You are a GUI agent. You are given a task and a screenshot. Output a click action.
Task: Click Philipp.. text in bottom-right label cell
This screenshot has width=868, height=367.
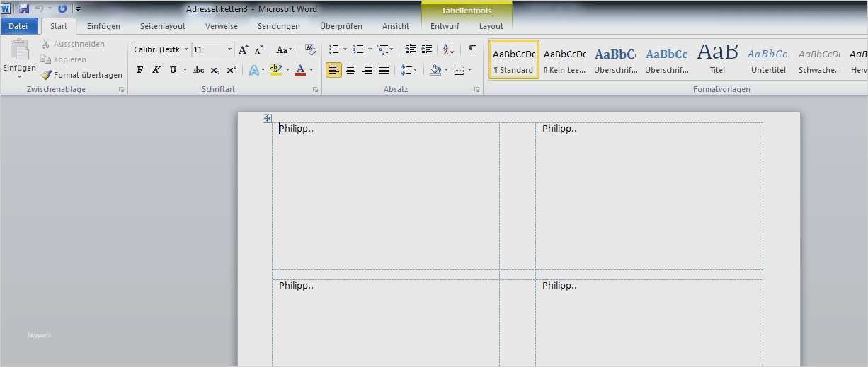559,286
